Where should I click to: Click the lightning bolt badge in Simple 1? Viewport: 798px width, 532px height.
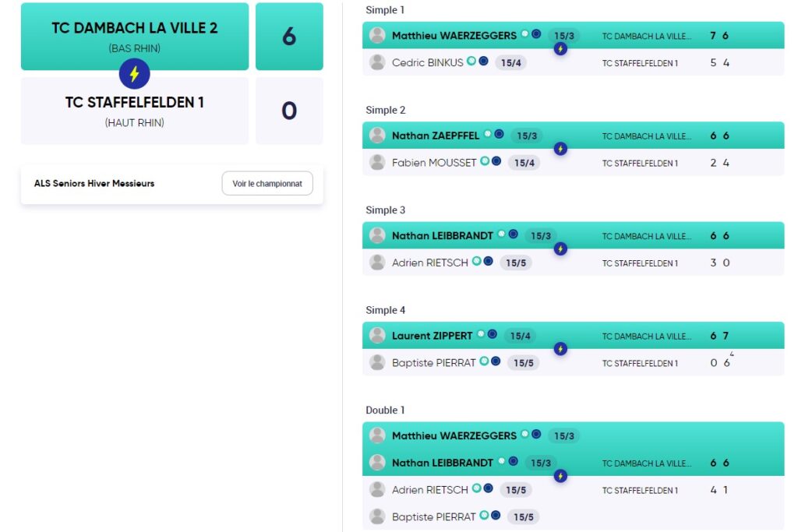(x=560, y=49)
